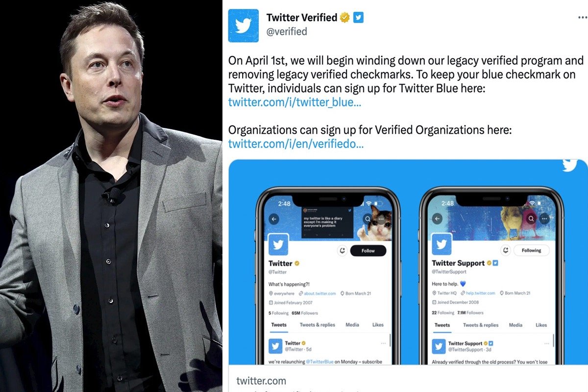Viewport: 588px width, 392px height.
Task: Tap notification bell-plus icon on Twitter profile
Action: (x=343, y=250)
